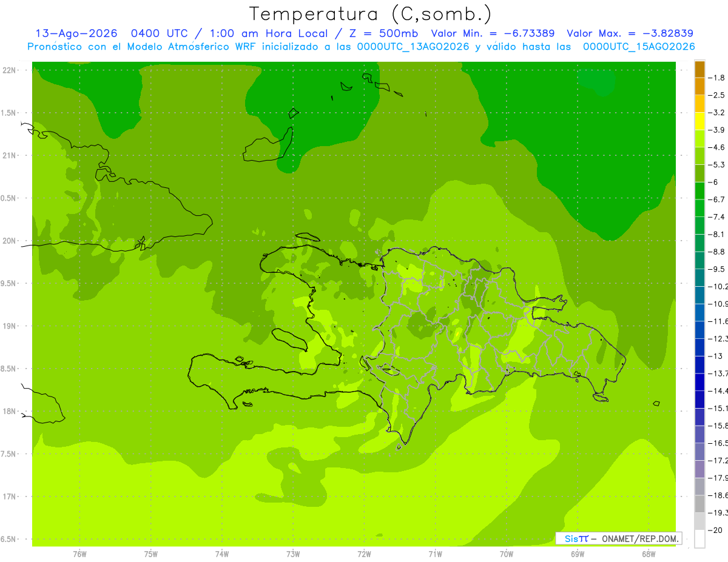The height and width of the screenshot is (562, 728).
Task: Click the "73W" longitude label
Action: click(293, 554)
